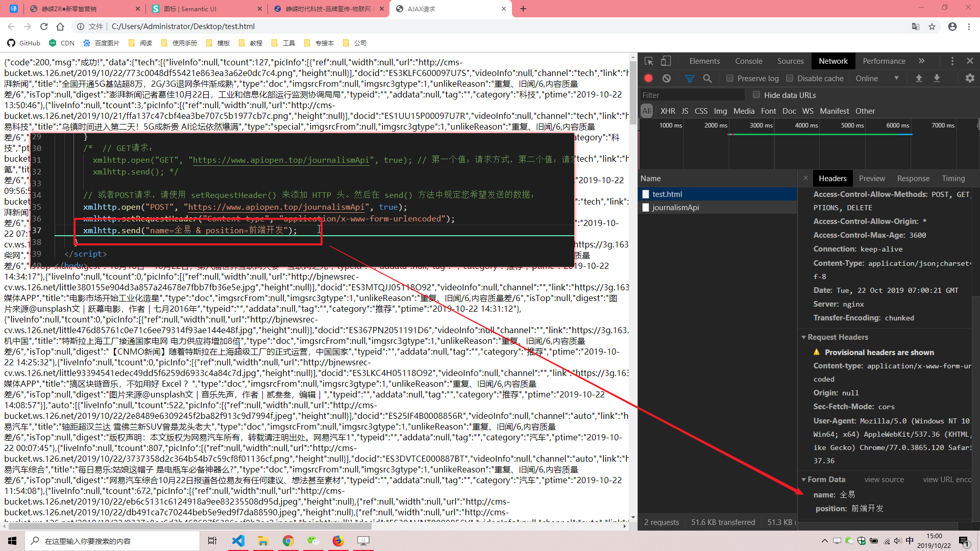Enable Preserve log checkbox

pyautogui.click(x=730, y=78)
